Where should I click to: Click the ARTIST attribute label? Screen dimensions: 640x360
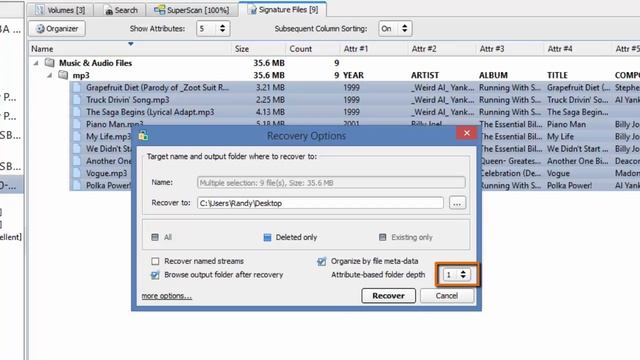coord(424,75)
